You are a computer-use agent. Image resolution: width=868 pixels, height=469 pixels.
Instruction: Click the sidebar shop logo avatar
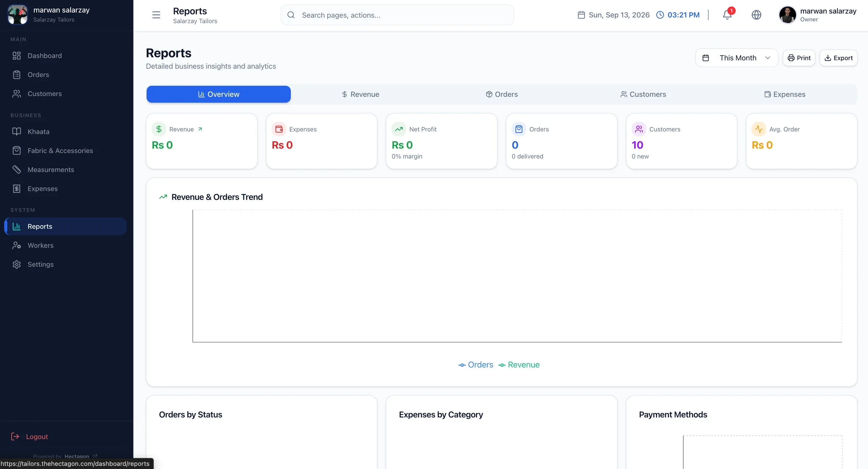click(x=17, y=15)
